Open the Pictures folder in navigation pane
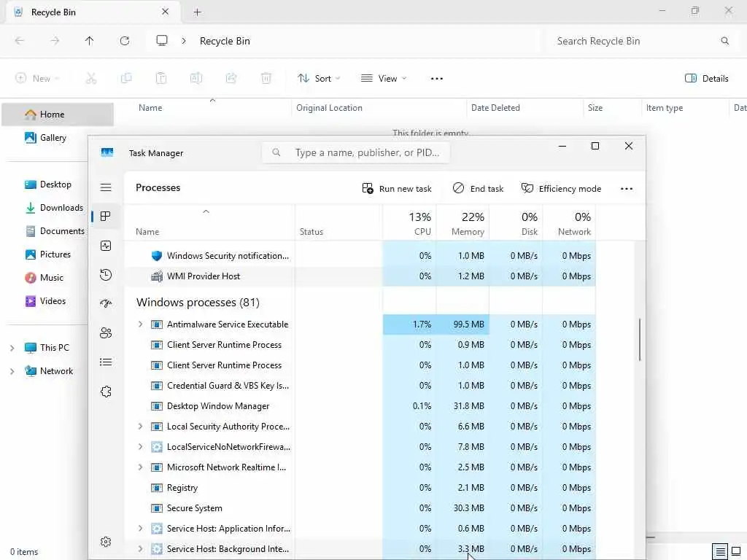747x560 pixels. point(48,254)
